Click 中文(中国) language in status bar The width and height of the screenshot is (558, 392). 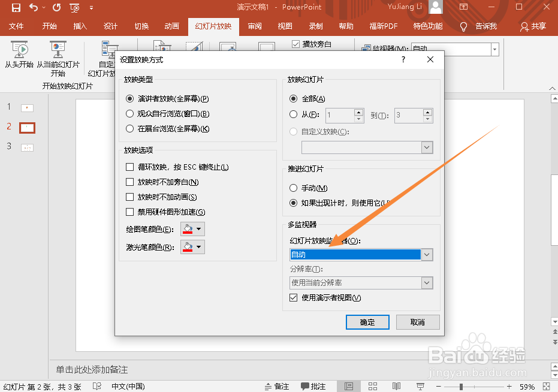point(128,386)
